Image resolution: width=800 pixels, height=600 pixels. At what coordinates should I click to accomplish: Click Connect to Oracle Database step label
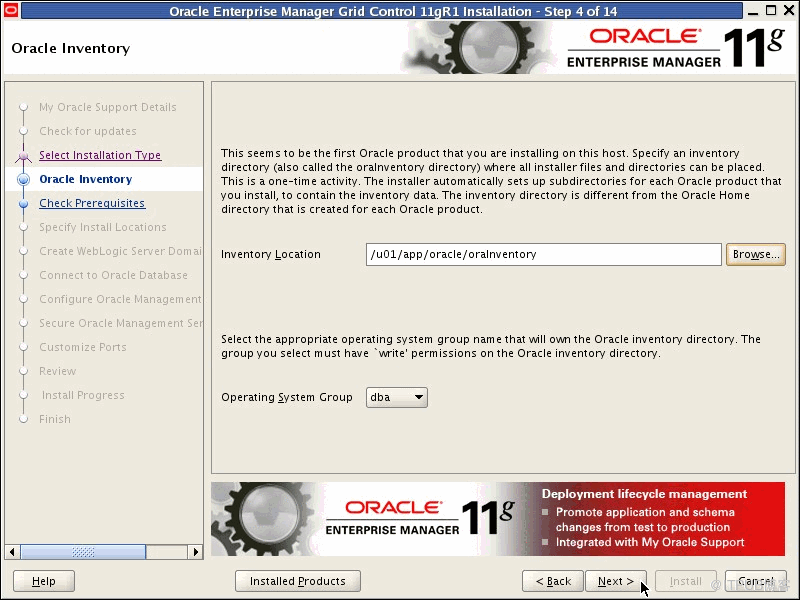coord(113,275)
